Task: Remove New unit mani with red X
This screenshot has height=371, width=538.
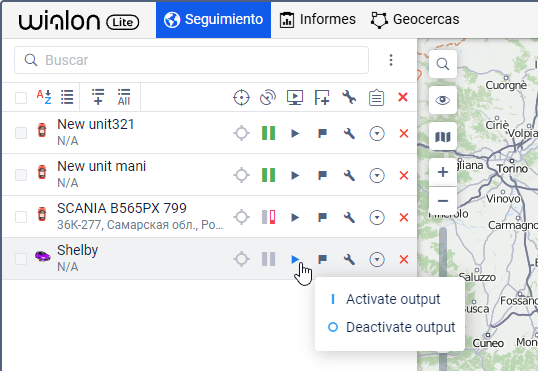Action: coord(404,175)
